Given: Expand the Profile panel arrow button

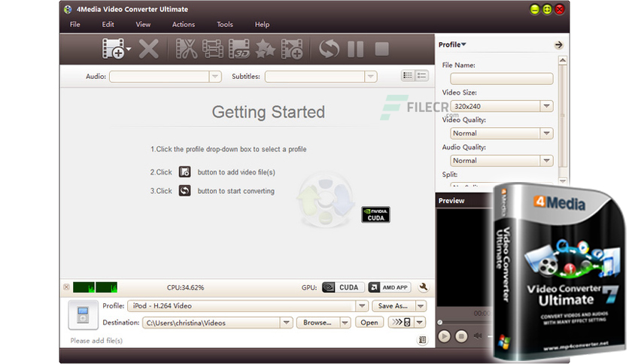Looking at the screenshot, I should click(x=558, y=45).
